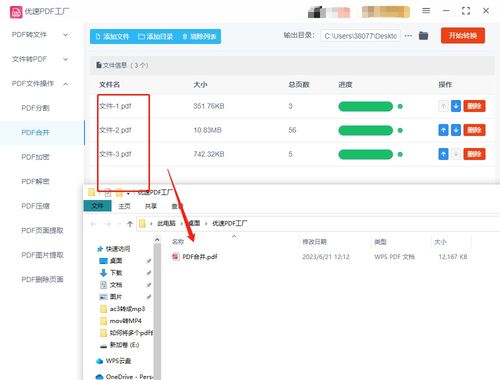Screen dimensions: 500x380
Task: Click the output directory path field
Action: tap(361, 36)
